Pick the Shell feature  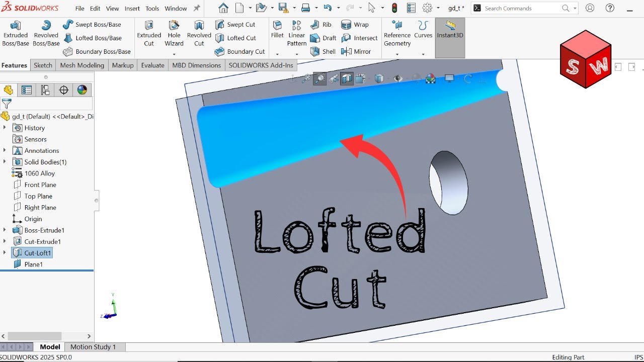(323, 51)
